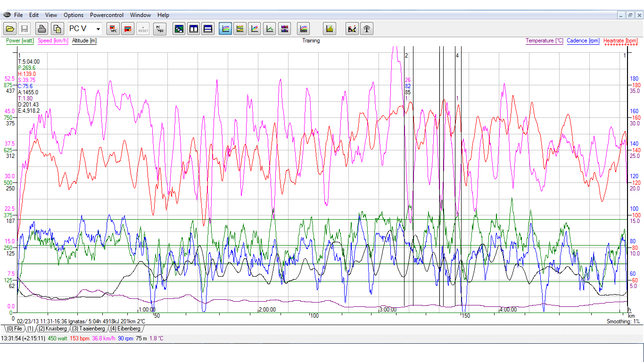Switch to the stacked graph view icon
This screenshot has height=362, width=644.
(x=240, y=29)
